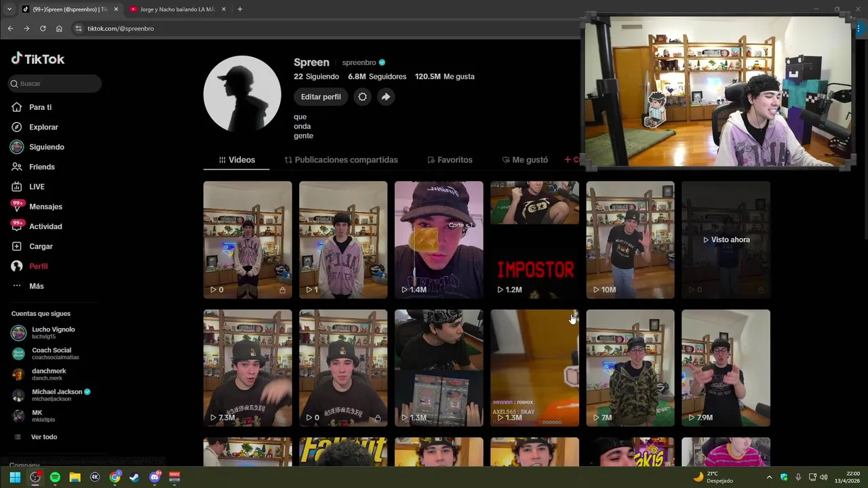This screenshot has width=868, height=488.
Task: Open the Fallout video thumbnail
Action: pos(343,452)
